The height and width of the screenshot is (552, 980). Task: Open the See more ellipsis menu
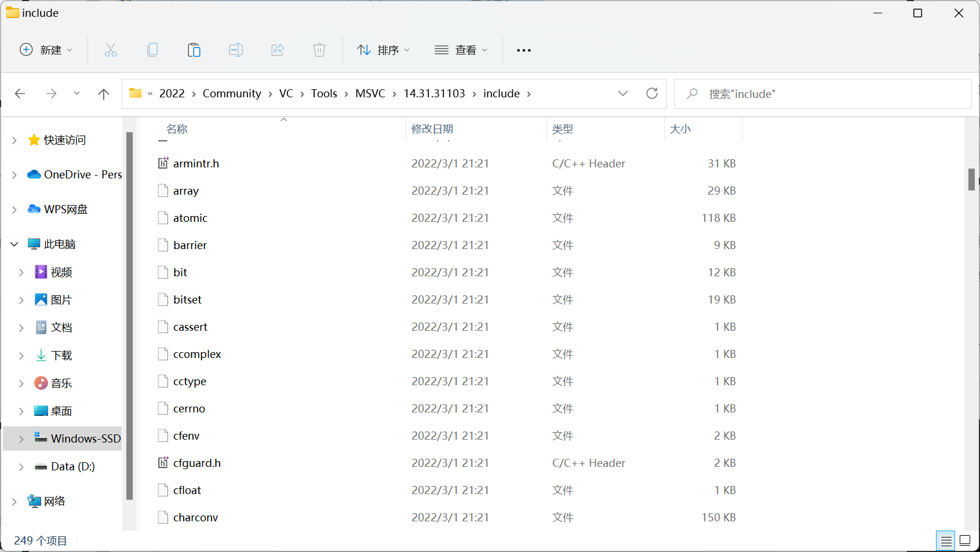[523, 50]
